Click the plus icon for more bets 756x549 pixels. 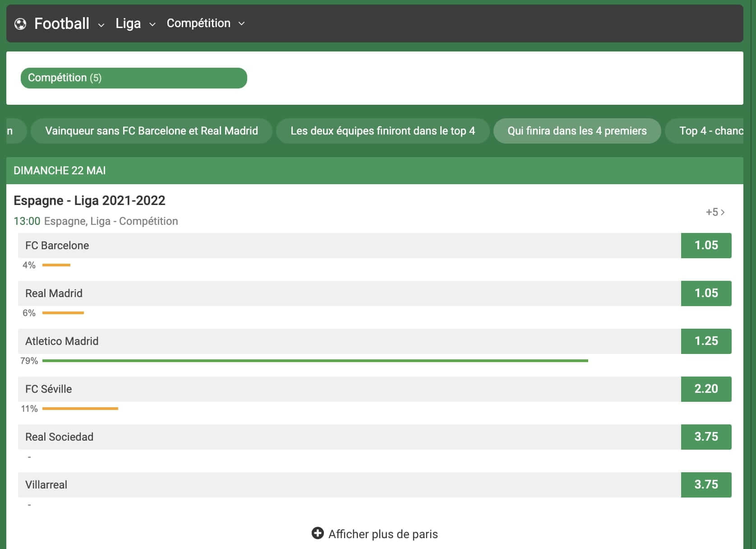[x=318, y=533]
